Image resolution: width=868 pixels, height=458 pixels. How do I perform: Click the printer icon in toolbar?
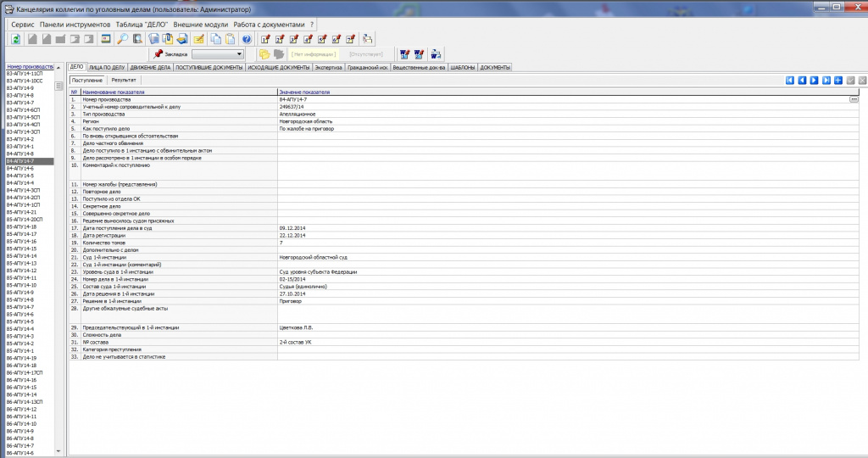pyautogui.click(x=182, y=39)
